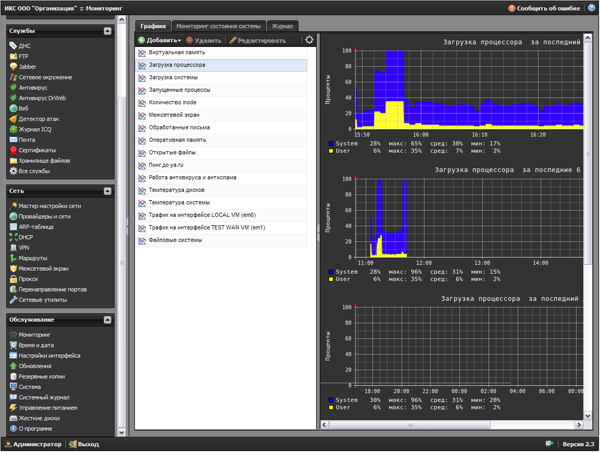
Task: Open the Добавить dropdown menu
Action: [158, 41]
